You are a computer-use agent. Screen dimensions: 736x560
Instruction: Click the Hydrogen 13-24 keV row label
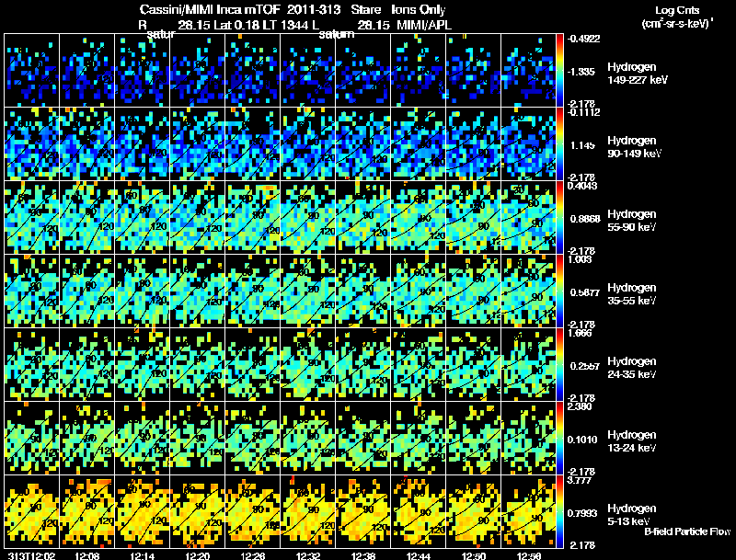coord(631,441)
